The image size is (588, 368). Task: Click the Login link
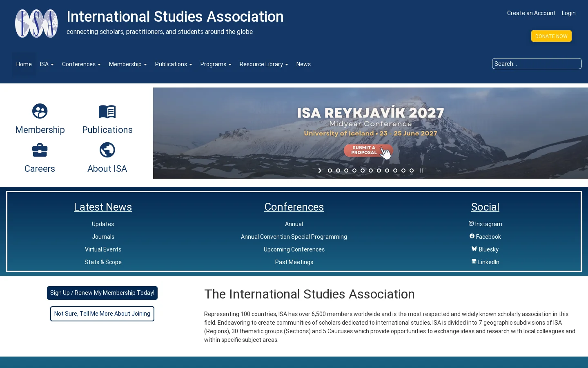(x=568, y=13)
